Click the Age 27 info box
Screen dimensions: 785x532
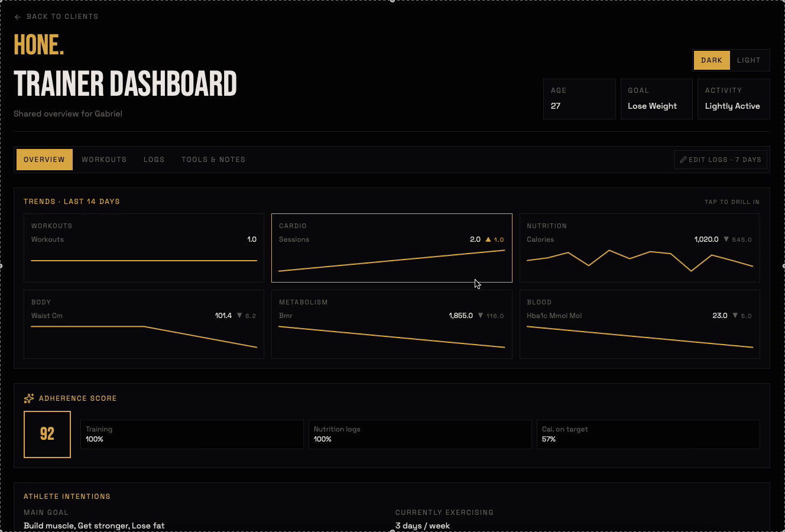(579, 99)
